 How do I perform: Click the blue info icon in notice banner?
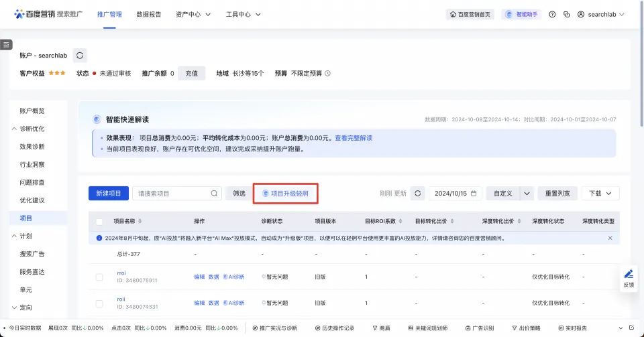(x=99, y=238)
